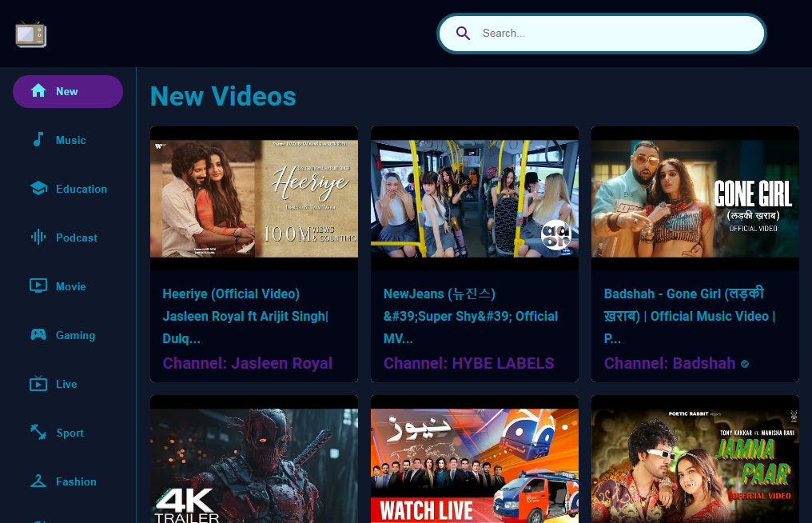Open the Sport category
The image size is (812, 523).
click(70, 433)
